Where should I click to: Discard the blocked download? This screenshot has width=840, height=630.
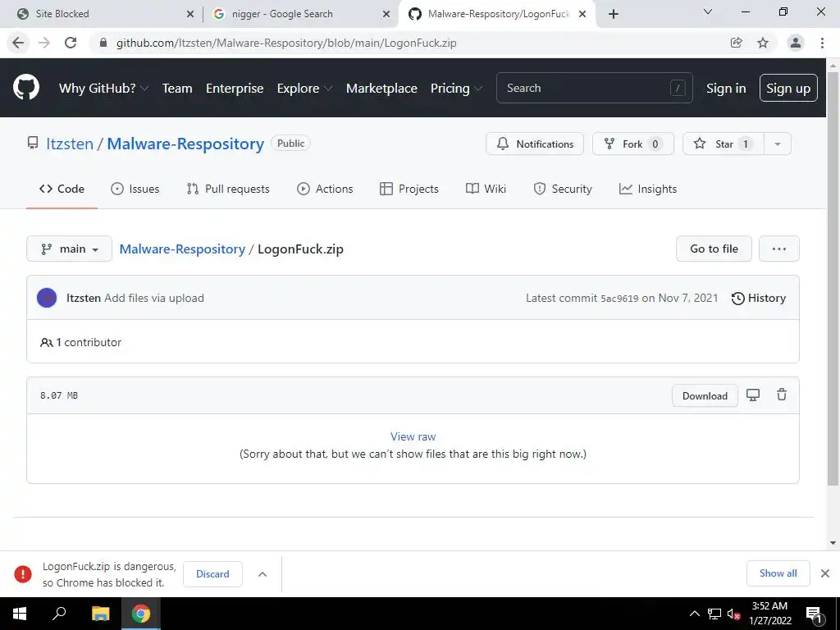pyautogui.click(x=212, y=573)
